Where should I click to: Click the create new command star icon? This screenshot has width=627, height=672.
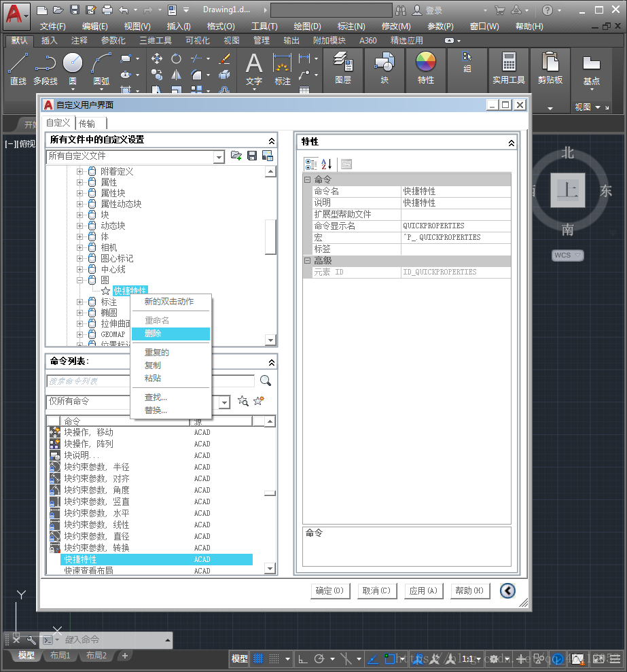(x=258, y=401)
